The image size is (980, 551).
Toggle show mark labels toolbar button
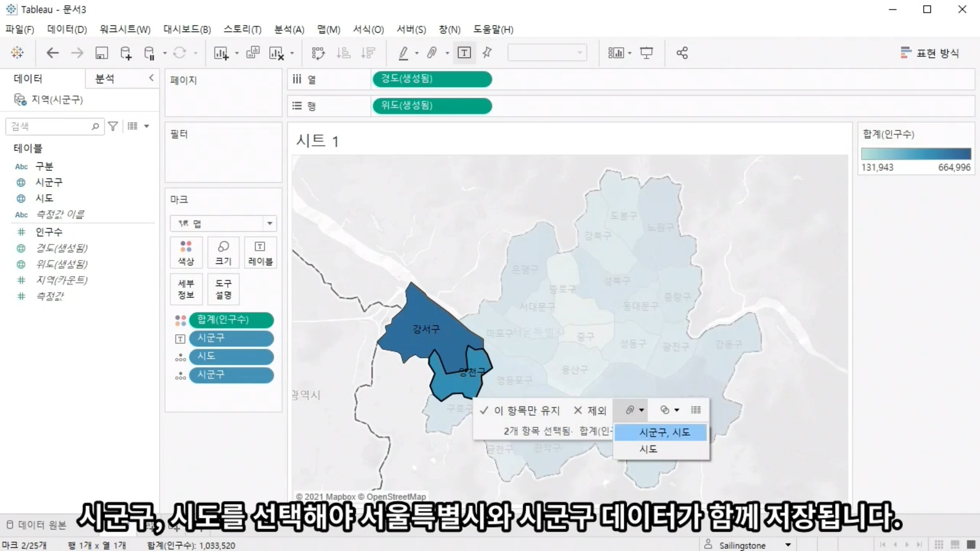(x=464, y=53)
